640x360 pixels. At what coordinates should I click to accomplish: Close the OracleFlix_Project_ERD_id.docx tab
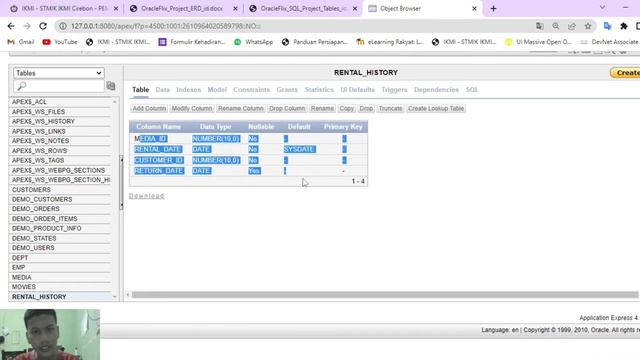(235, 9)
